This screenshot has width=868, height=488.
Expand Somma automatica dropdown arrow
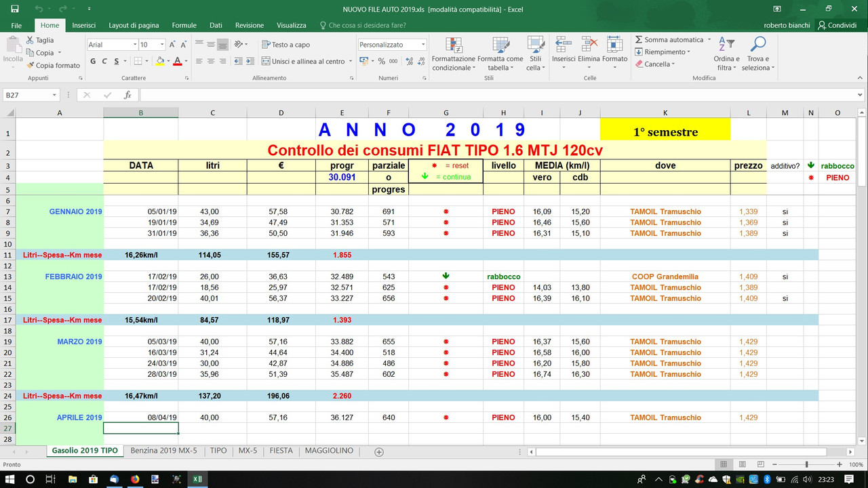pos(709,40)
